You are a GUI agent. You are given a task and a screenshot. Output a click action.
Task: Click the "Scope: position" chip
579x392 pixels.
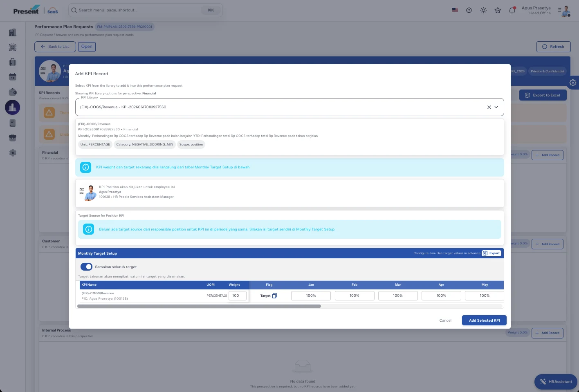coord(191,144)
